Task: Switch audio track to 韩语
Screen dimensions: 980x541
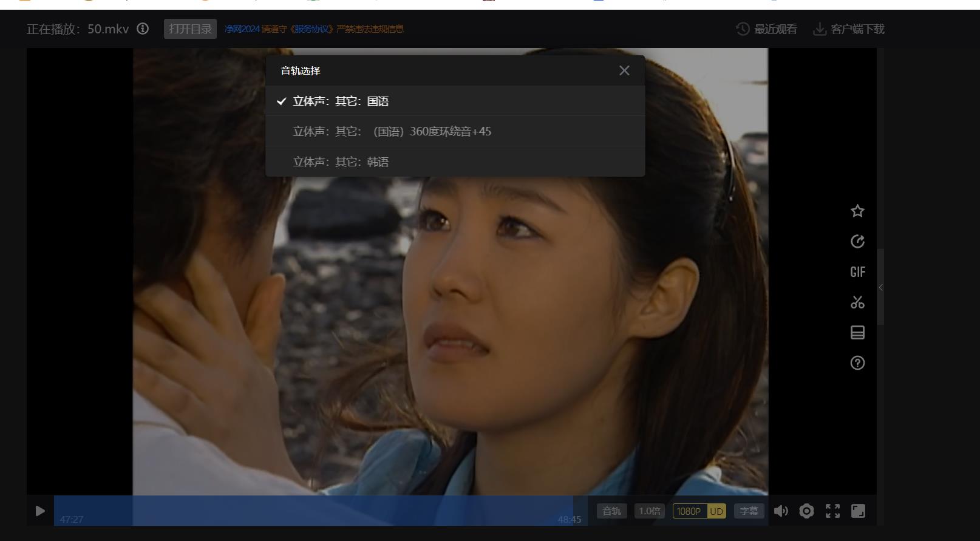Action: (455, 162)
